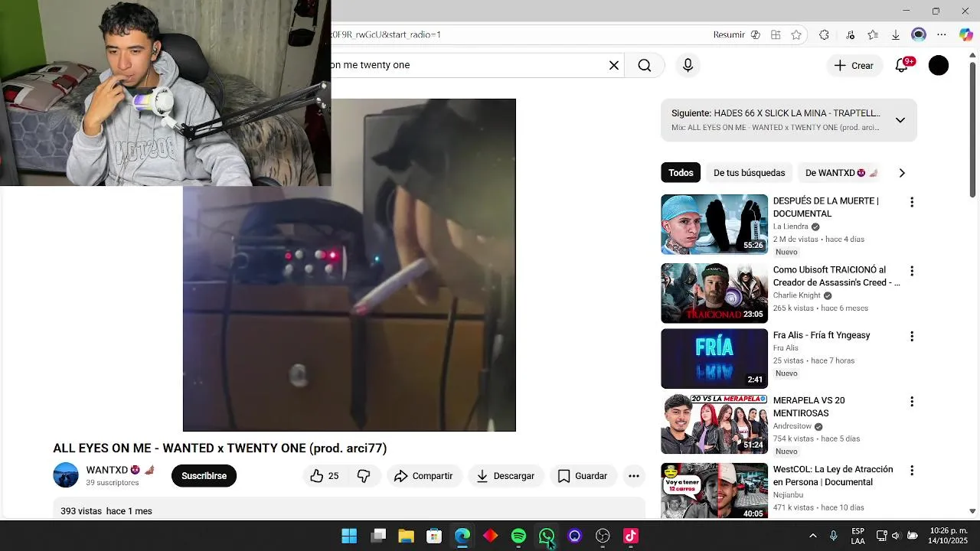The width and height of the screenshot is (980, 551).
Task: Open OBS Studio from the taskbar
Action: [x=603, y=536]
